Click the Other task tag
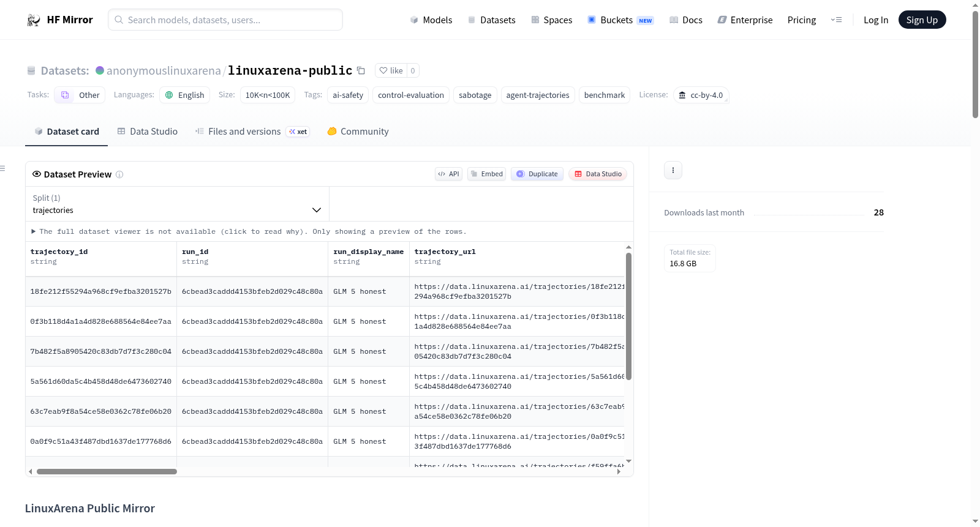Screen dimensions: 980x527 click(80, 95)
